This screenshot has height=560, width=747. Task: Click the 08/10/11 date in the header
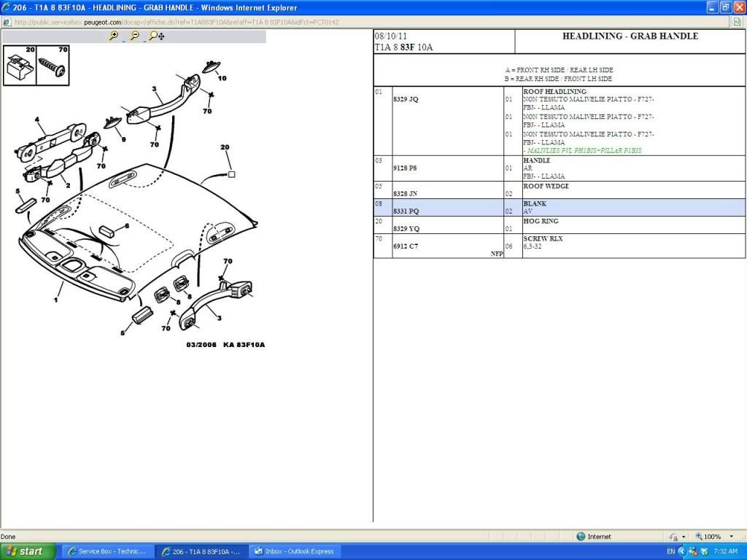click(x=391, y=36)
